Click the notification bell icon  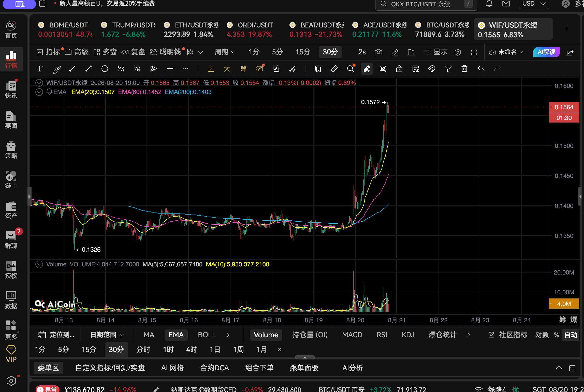[489, 4]
